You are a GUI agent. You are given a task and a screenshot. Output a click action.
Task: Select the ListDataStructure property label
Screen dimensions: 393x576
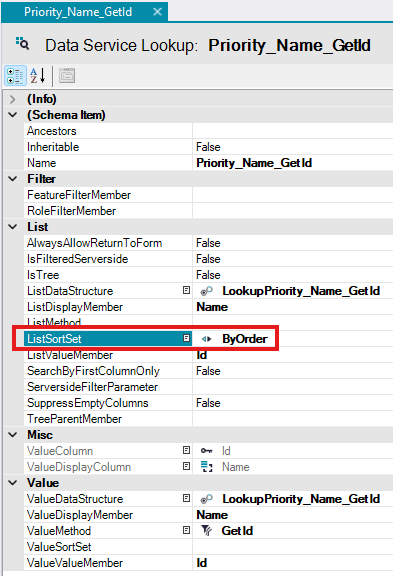70,291
